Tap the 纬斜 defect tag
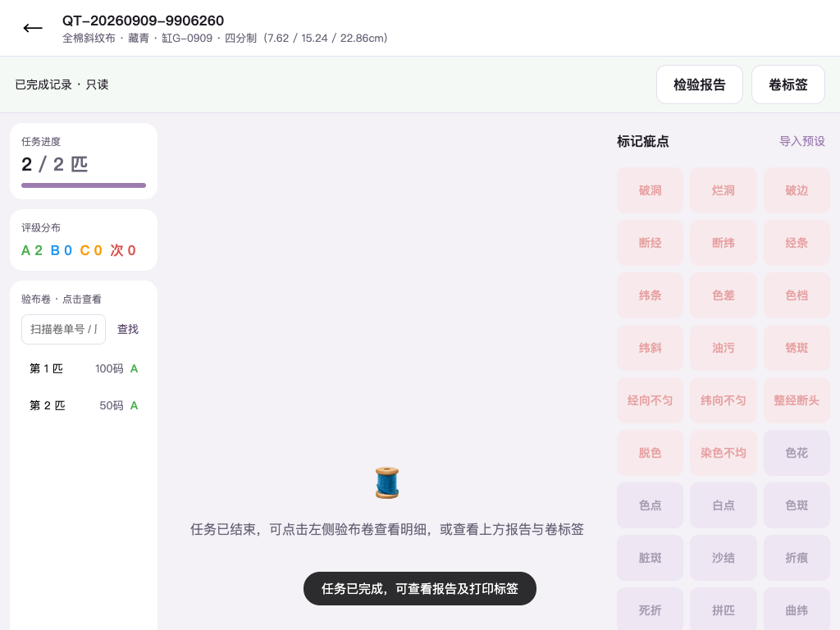Screen dimensions: 840x630 point(650,348)
